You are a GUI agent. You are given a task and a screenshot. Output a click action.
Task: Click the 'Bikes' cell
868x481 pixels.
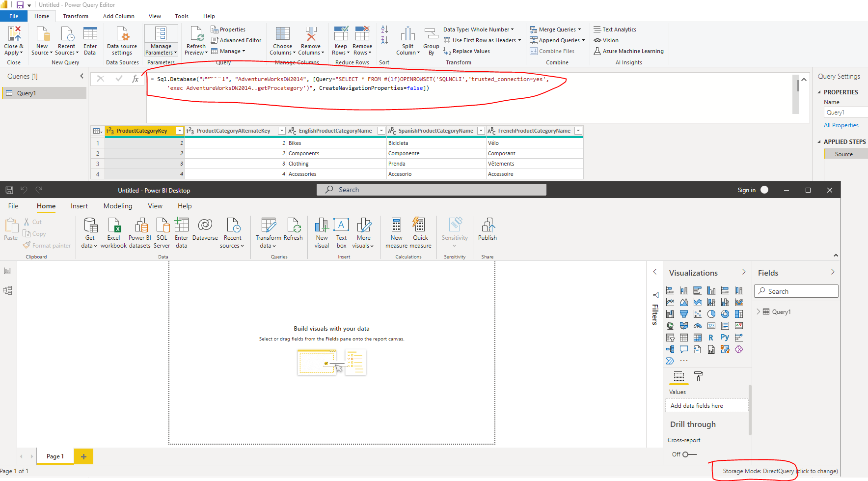click(x=336, y=143)
